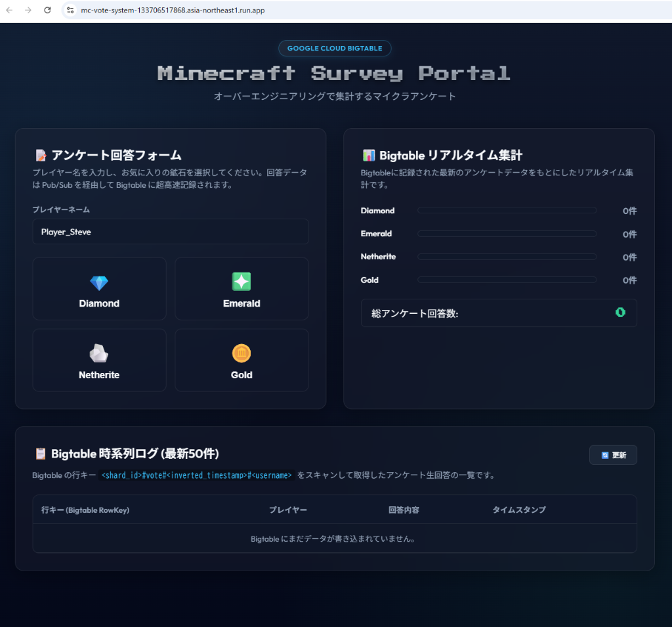Click the プレイヤー column header
Viewport: 672px width, 627px height.
point(288,510)
